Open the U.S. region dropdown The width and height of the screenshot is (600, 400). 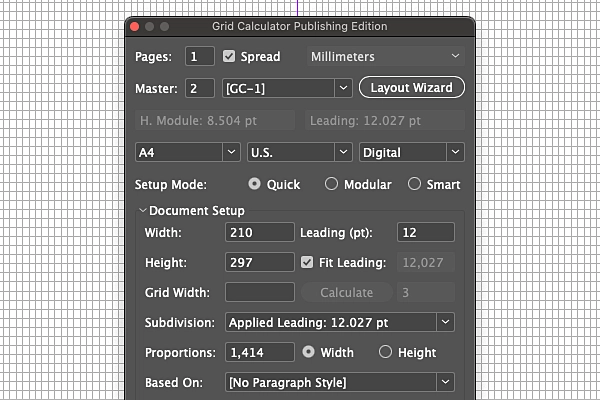pos(300,152)
